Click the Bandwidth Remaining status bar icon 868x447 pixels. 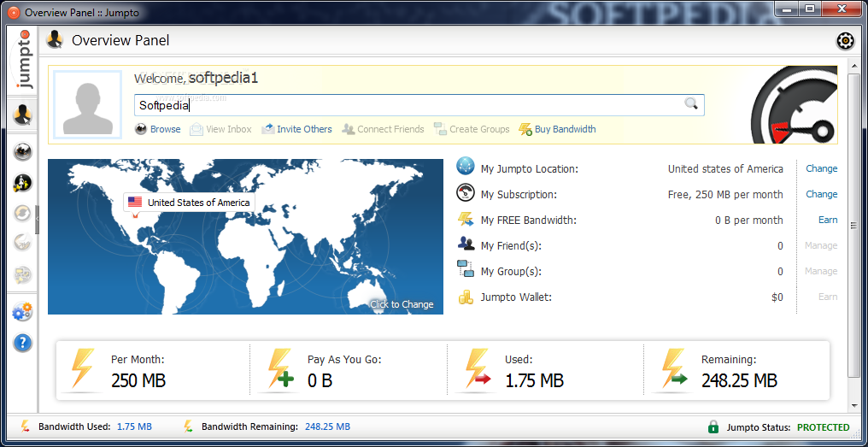point(188,426)
